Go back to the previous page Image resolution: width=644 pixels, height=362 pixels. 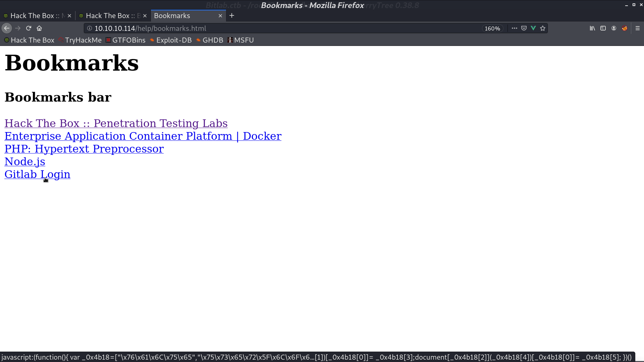(7, 28)
